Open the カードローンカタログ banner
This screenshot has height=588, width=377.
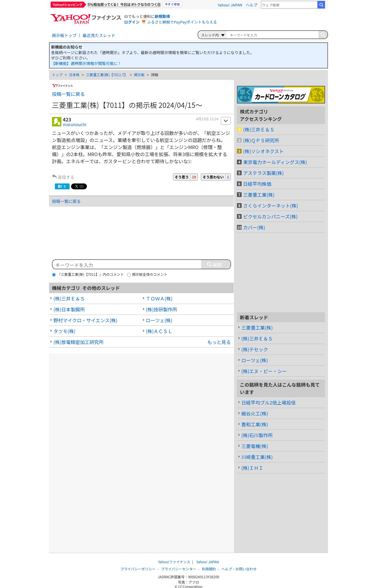tap(281, 95)
